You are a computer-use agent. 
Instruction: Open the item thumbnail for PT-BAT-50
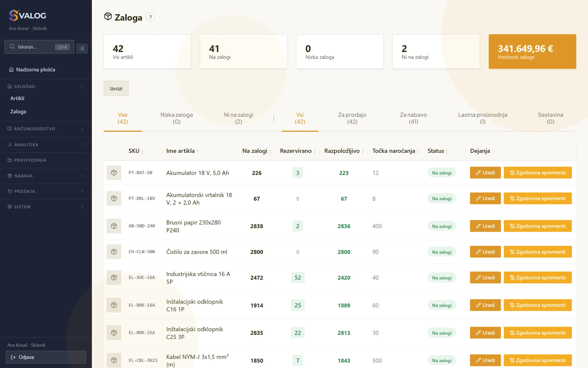(114, 172)
